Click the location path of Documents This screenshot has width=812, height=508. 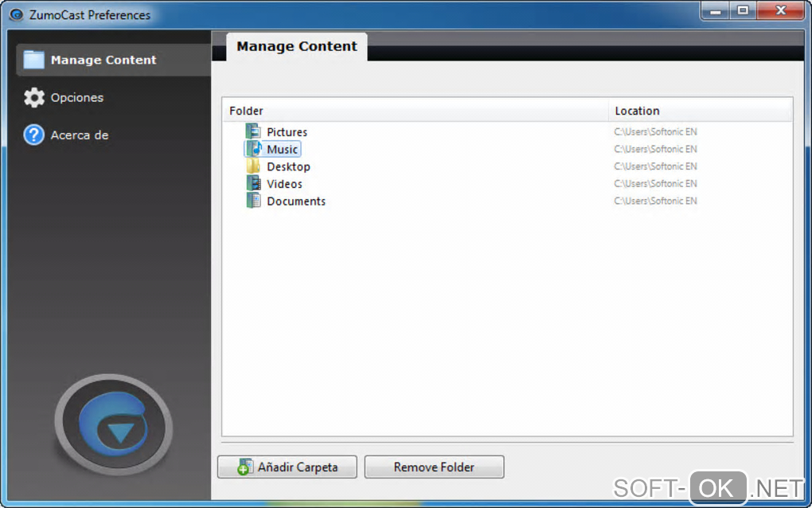(x=656, y=201)
